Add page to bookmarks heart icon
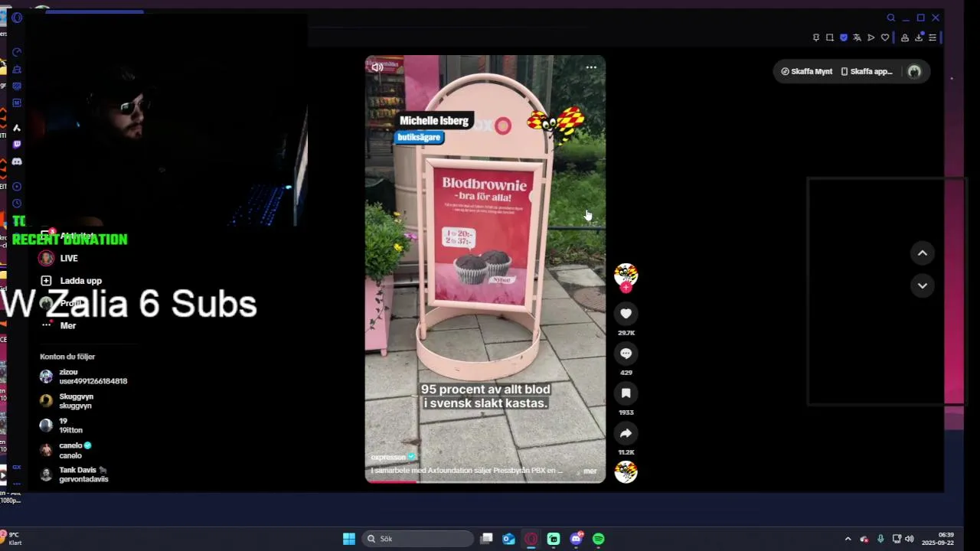980x551 pixels. coord(885,37)
